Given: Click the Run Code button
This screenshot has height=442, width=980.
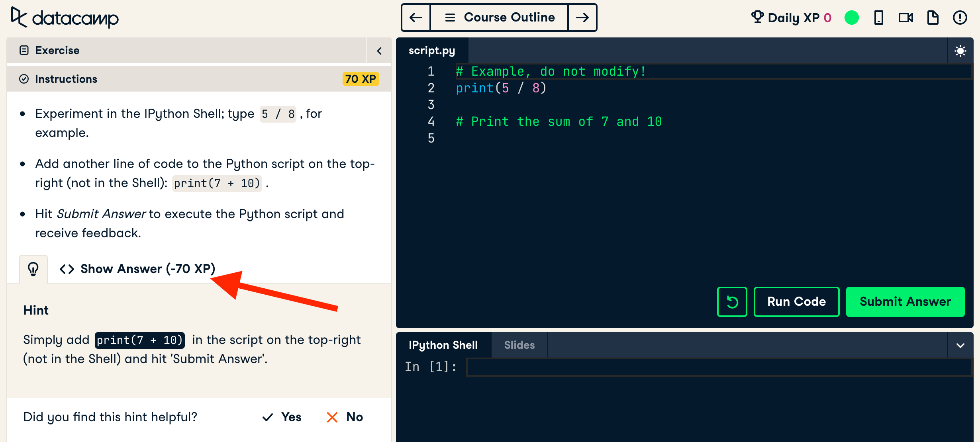Looking at the screenshot, I should 796,302.
